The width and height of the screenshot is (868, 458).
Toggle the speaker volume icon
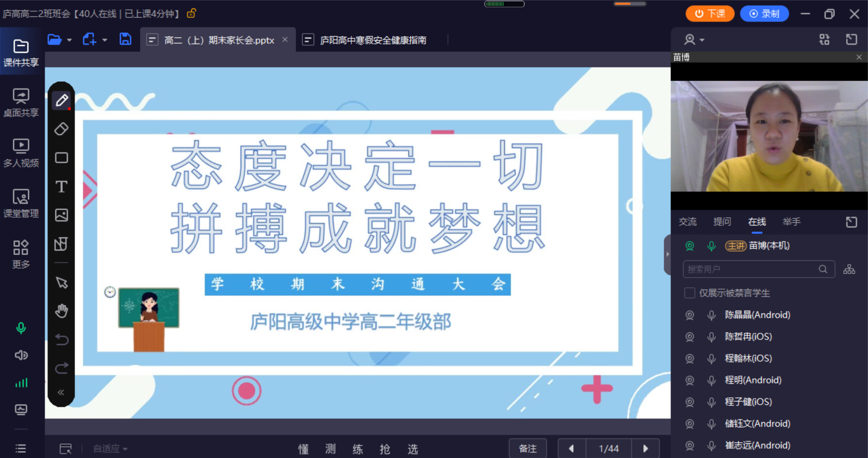(21, 355)
